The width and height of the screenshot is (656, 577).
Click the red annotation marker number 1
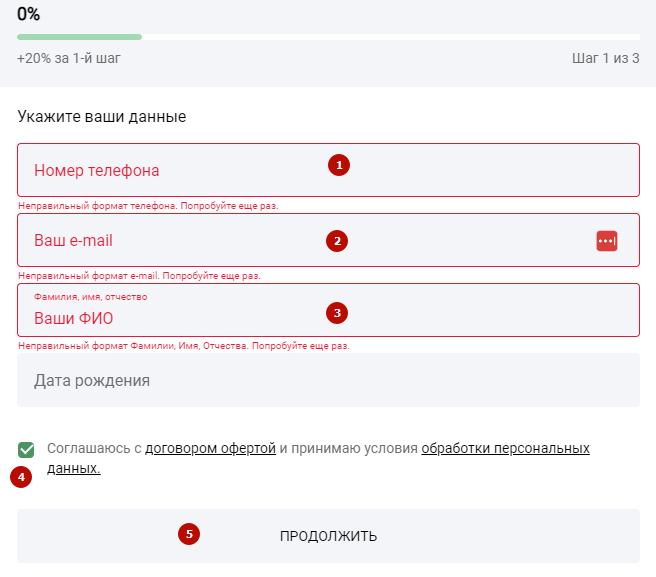(339, 165)
